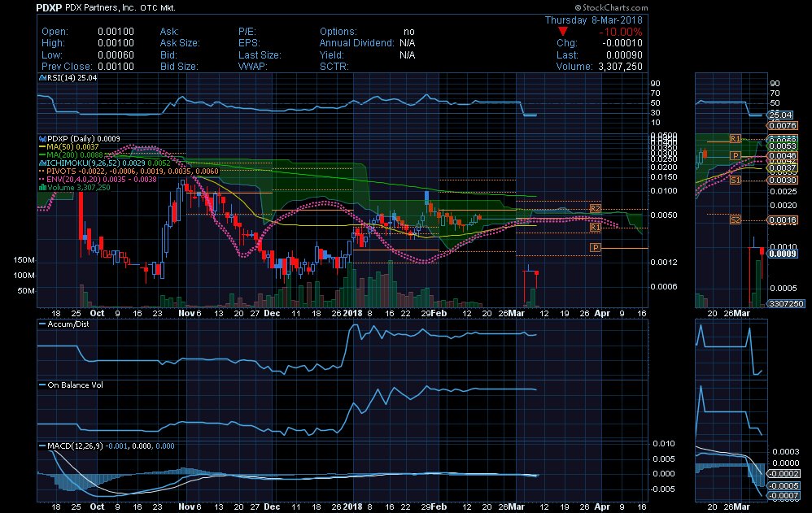Click the StockCharts.com copyright label
This screenshot has width=812, height=513.
611,8
